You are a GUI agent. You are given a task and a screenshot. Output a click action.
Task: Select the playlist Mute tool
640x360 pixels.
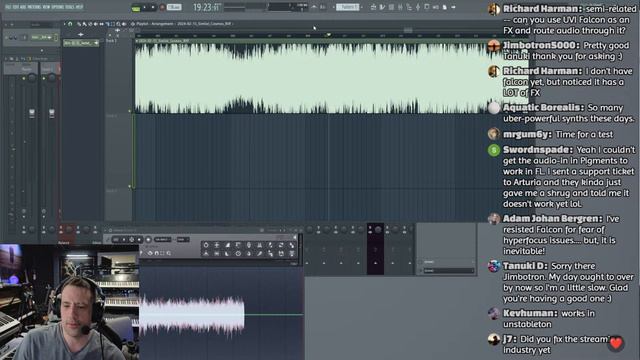(96, 24)
